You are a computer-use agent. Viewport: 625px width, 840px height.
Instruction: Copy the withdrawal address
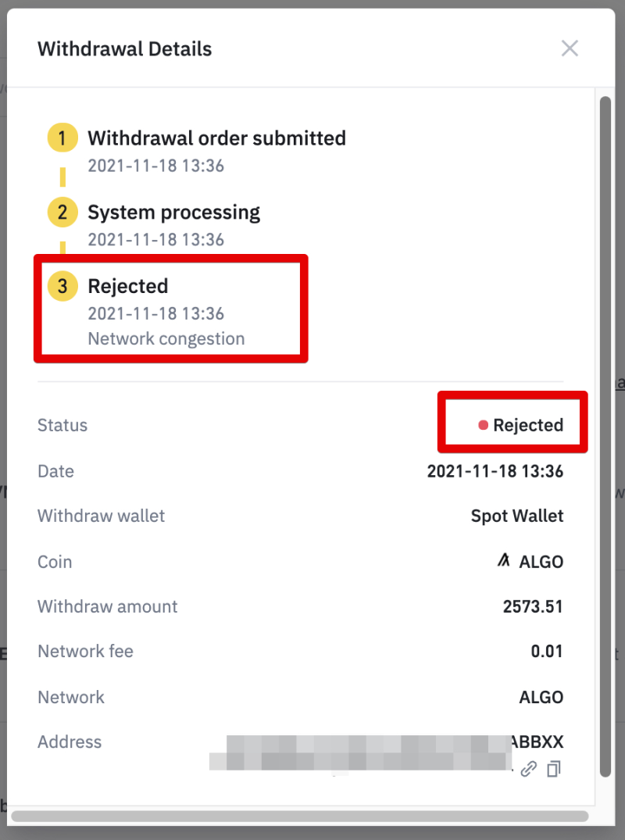(554, 769)
